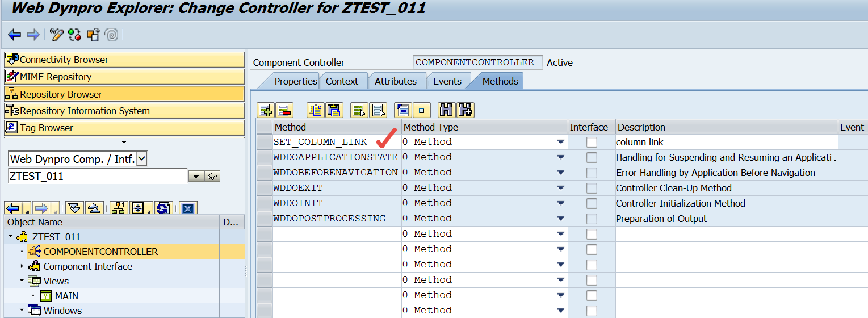Image resolution: width=868 pixels, height=318 pixels.
Task: Click Collapse All Nodes icon in tree toolbar
Action: click(x=94, y=208)
